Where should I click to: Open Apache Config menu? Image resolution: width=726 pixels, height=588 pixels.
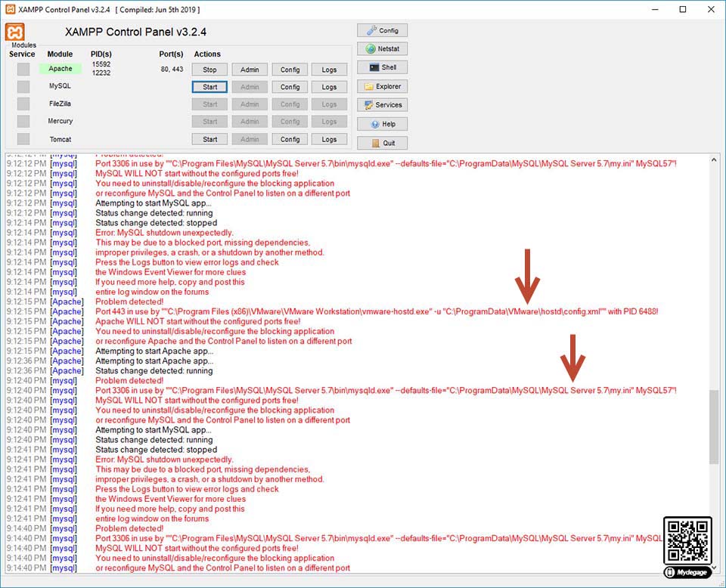(x=290, y=70)
